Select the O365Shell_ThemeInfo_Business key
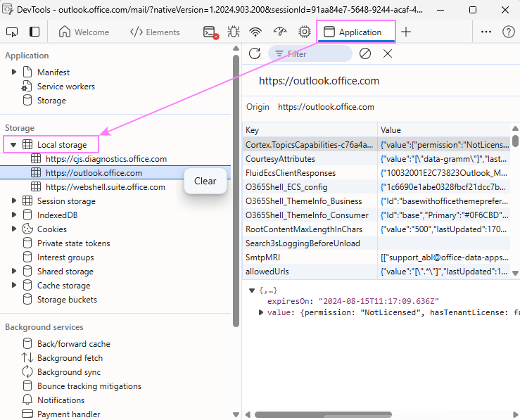Viewport: 520px width, 420px height. [x=304, y=201]
